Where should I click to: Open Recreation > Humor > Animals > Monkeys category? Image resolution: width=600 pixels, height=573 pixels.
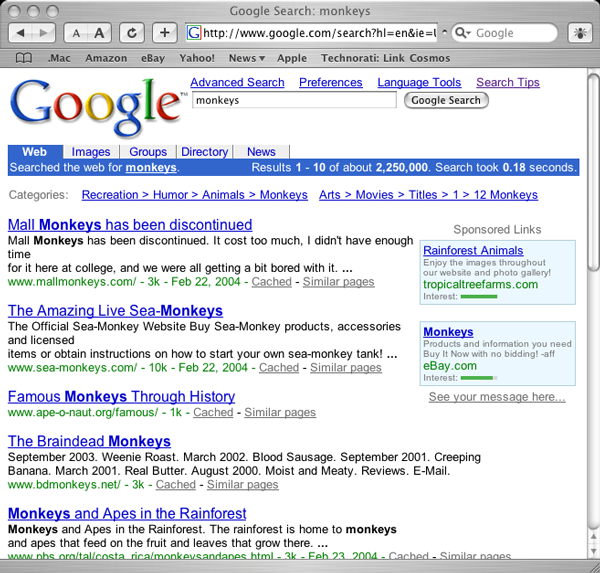195,195
